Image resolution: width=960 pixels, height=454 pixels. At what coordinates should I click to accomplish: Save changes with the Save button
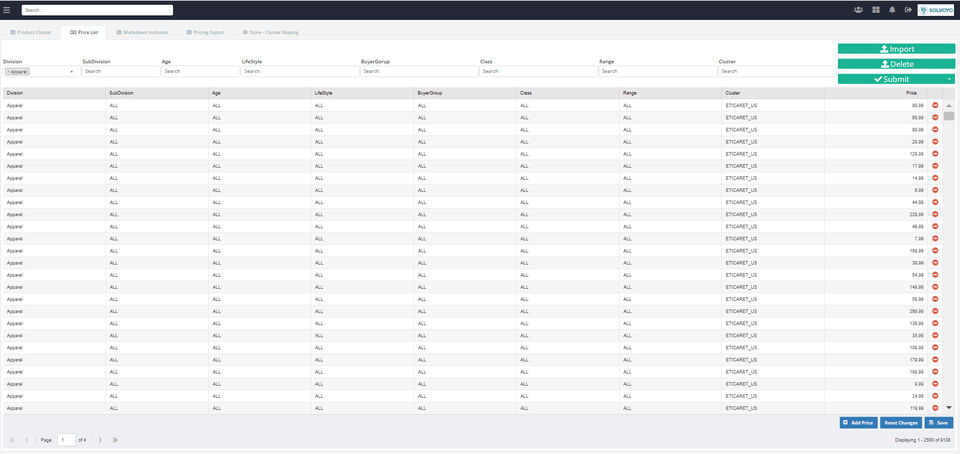click(939, 423)
